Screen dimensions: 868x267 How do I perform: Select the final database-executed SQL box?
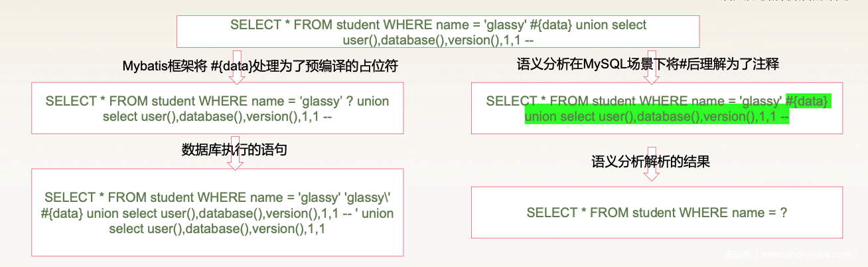(217, 213)
